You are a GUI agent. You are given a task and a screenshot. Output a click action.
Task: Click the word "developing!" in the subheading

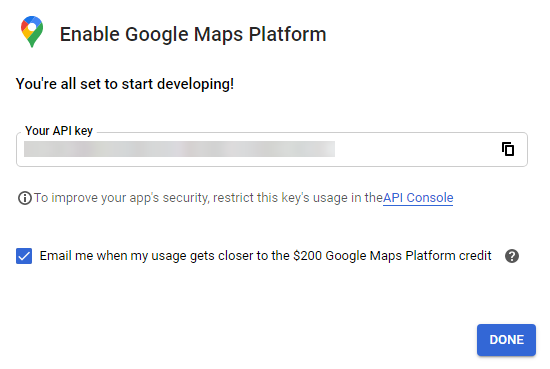[x=195, y=84]
